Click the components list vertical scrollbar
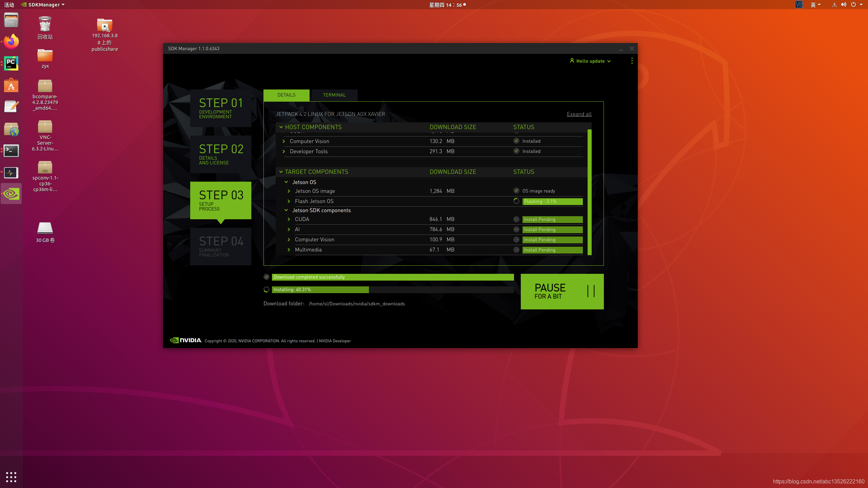The image size is (868, 488). tap(589, 192)
